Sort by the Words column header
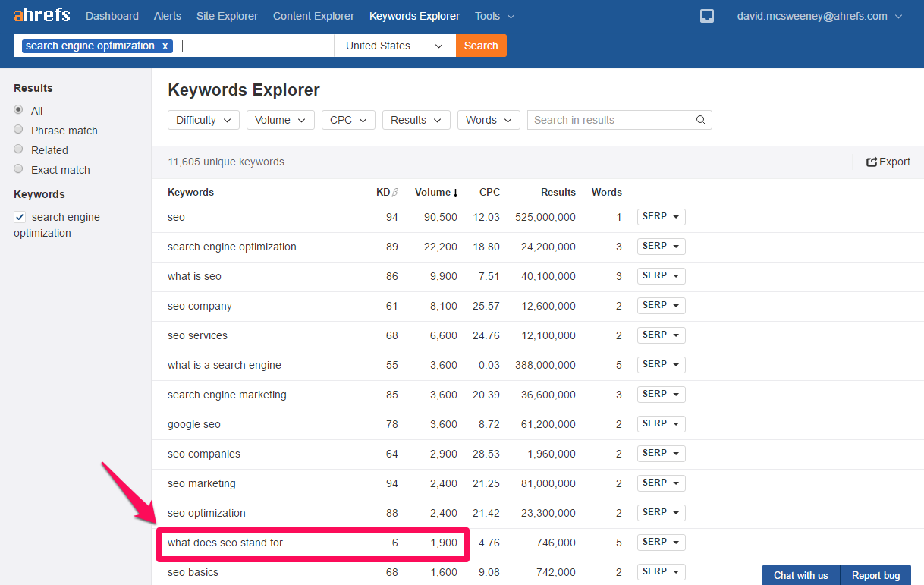This screenshot has height=585, width=924. click(607, 193)
